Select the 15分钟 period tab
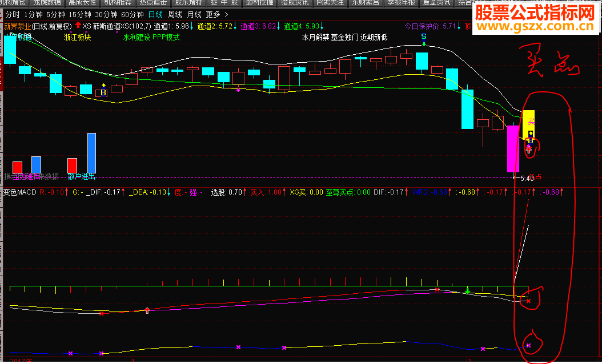 click(80, 15)
